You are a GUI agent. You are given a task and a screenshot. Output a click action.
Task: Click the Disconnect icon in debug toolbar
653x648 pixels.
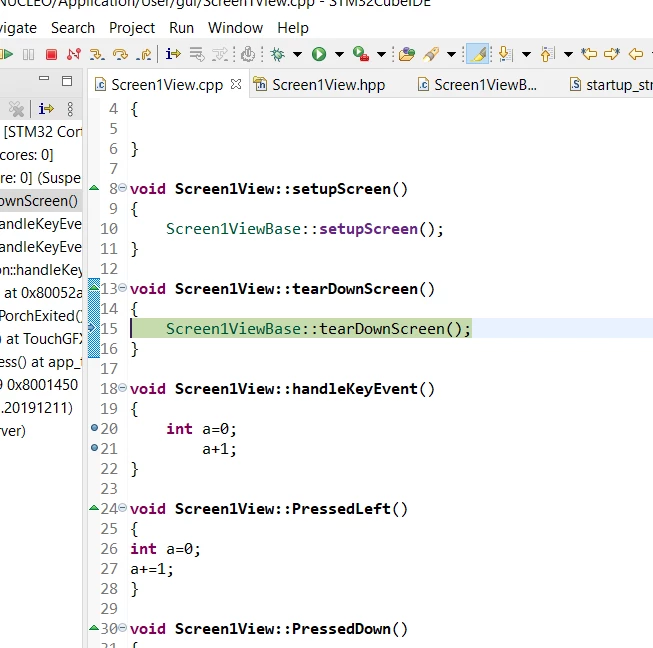[x=74, y=54]
